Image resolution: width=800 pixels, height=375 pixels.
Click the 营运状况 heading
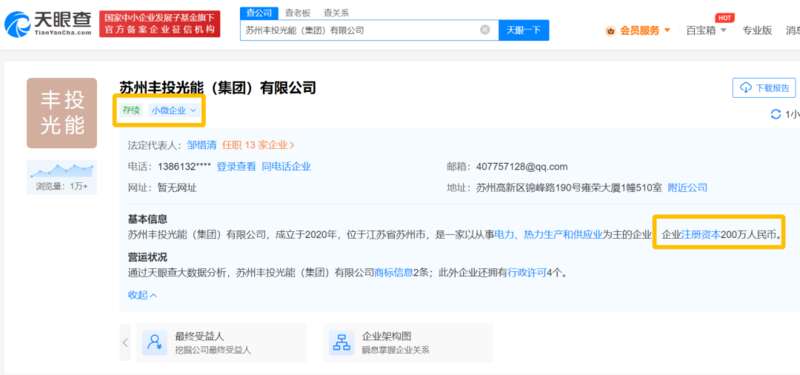147,257
